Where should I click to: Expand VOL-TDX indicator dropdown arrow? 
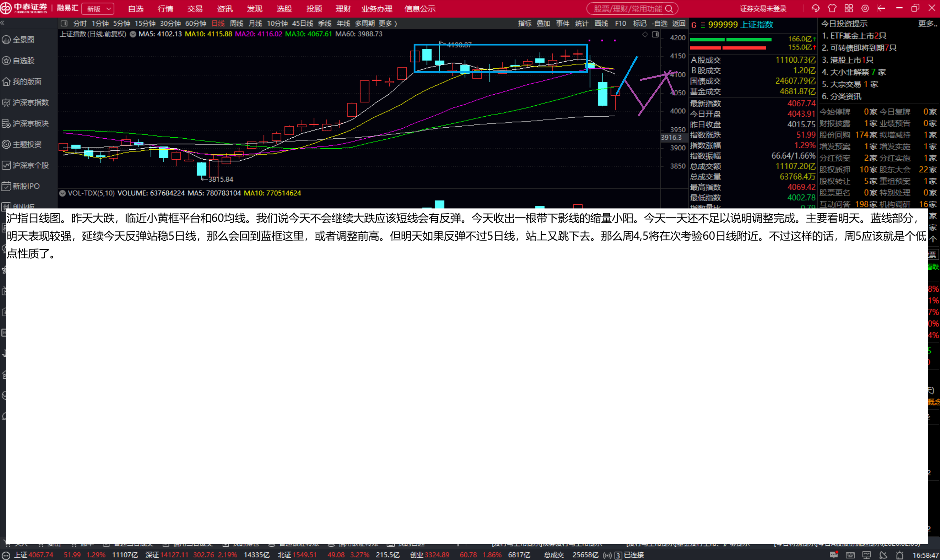[63, 193]
